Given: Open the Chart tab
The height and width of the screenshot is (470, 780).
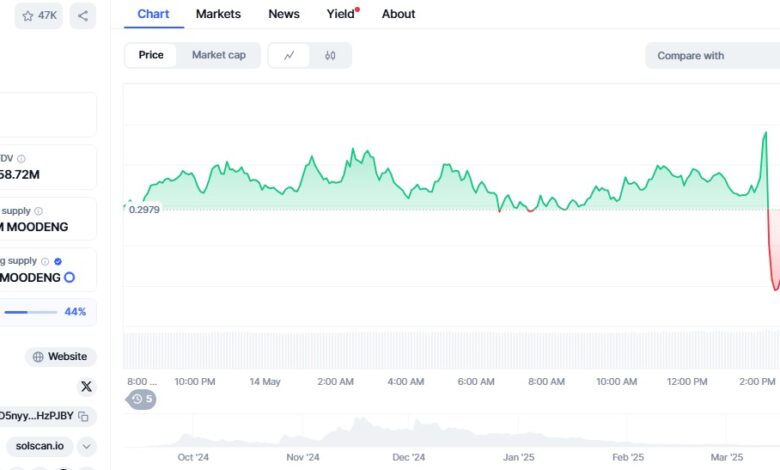Looking at the screenshot, I should (x=153, y=14).
